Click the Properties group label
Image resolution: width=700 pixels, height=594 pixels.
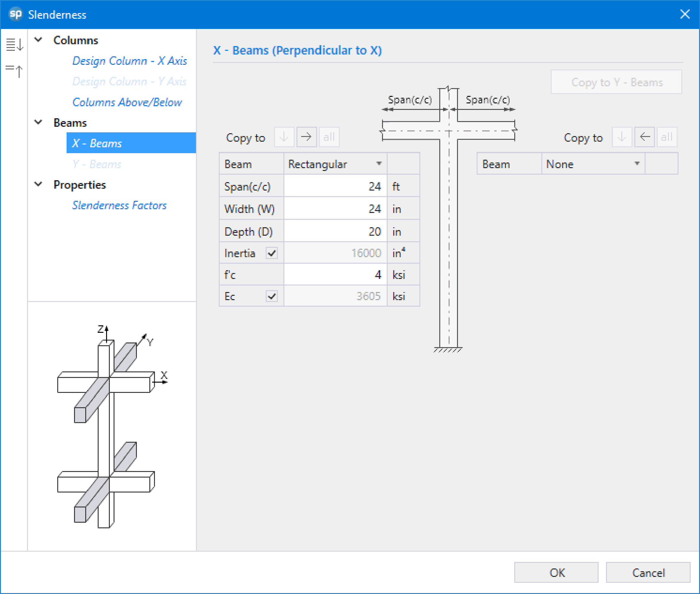click(x=80, y=185)
